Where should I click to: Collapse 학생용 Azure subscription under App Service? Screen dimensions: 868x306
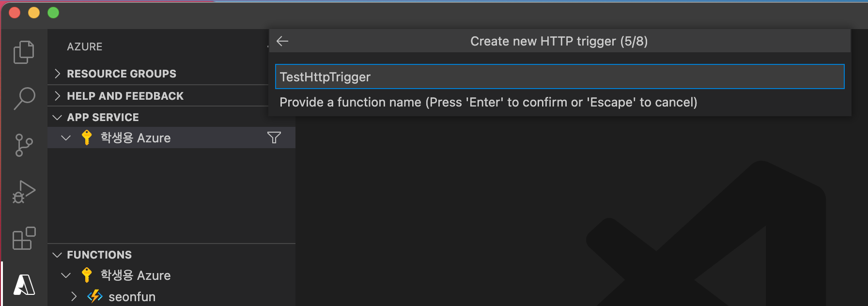66,138
